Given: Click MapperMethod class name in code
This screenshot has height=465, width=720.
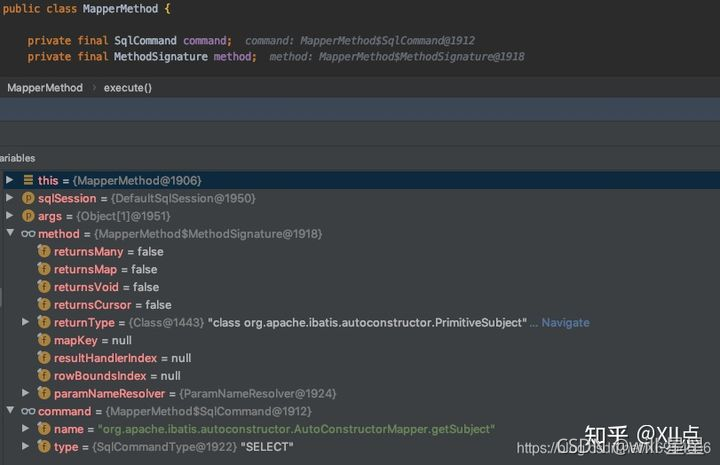Looking at the screenshot, I should (120, 9).
